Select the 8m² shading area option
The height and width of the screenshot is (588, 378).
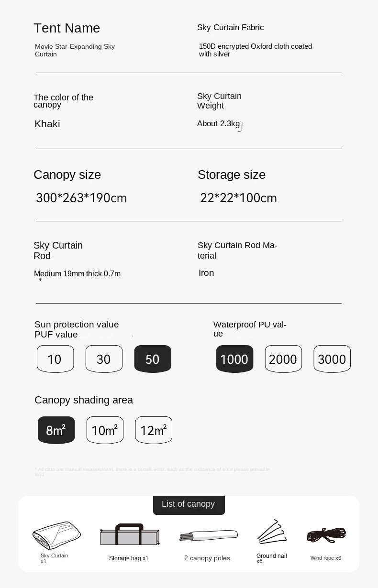(56, 430)
